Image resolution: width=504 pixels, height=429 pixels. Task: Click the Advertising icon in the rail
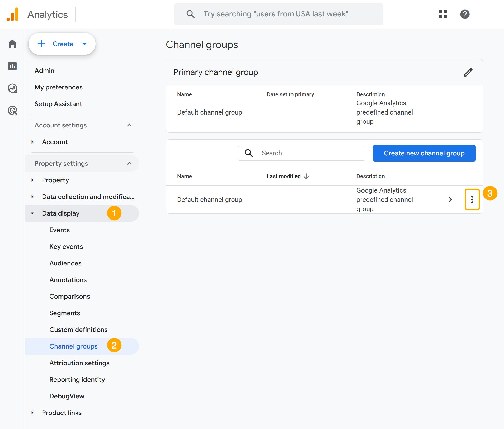click(x=12, y=110)
